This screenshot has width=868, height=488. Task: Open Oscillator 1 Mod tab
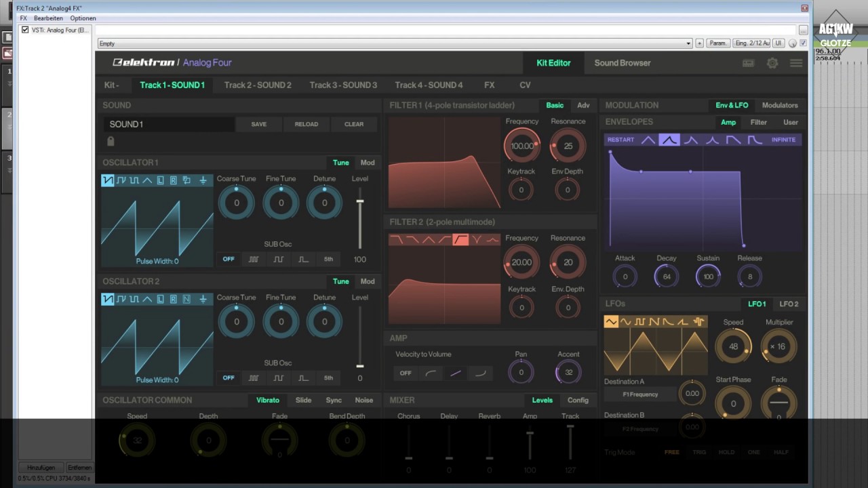click(367, 163)
